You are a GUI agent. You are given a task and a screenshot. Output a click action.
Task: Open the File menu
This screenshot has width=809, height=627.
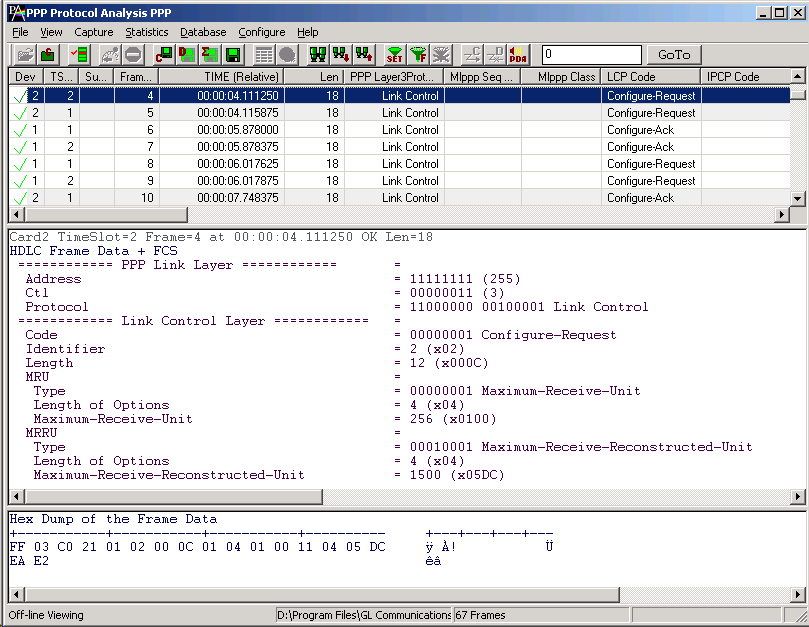pos(20,32)
